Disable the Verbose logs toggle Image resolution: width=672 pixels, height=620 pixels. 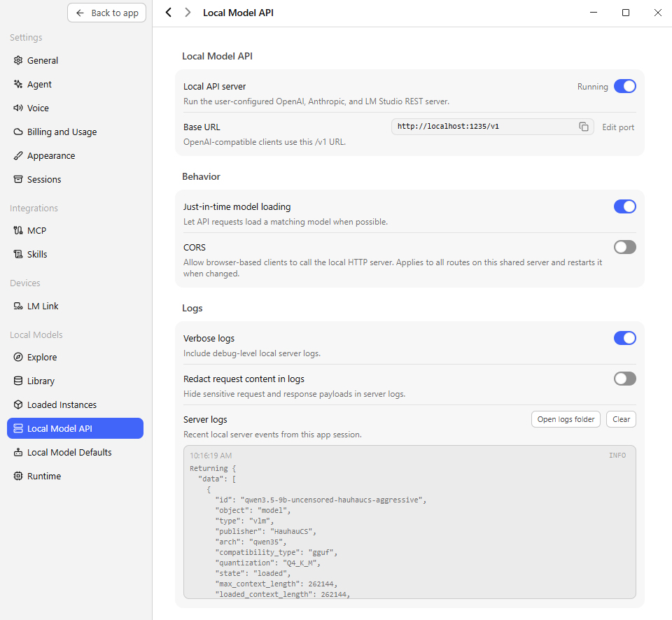(625, 338)
